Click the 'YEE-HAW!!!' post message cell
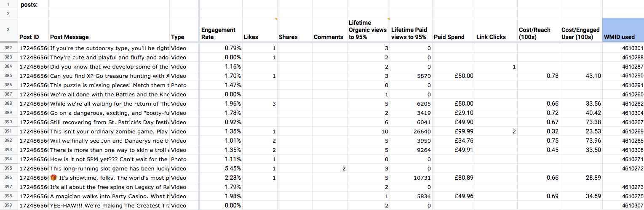Viewport: 644px width, 210px height. [109, 206]
